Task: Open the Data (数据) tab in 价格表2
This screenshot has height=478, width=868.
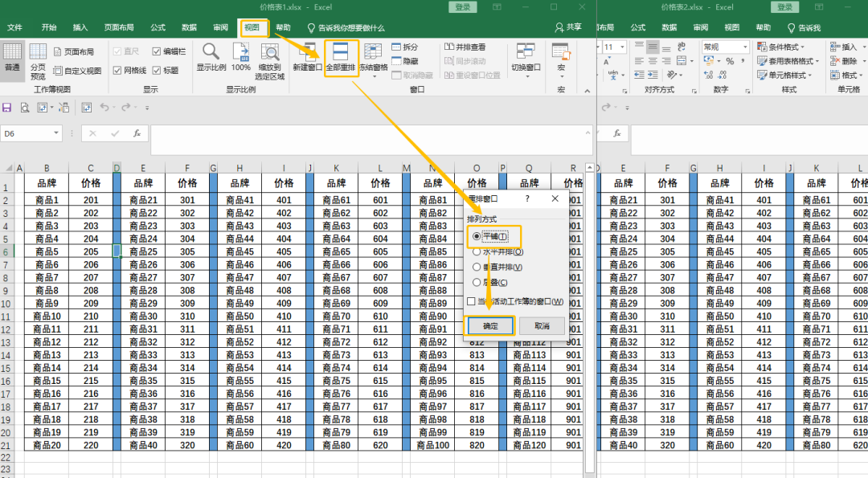Action: [x=669, y=27]
